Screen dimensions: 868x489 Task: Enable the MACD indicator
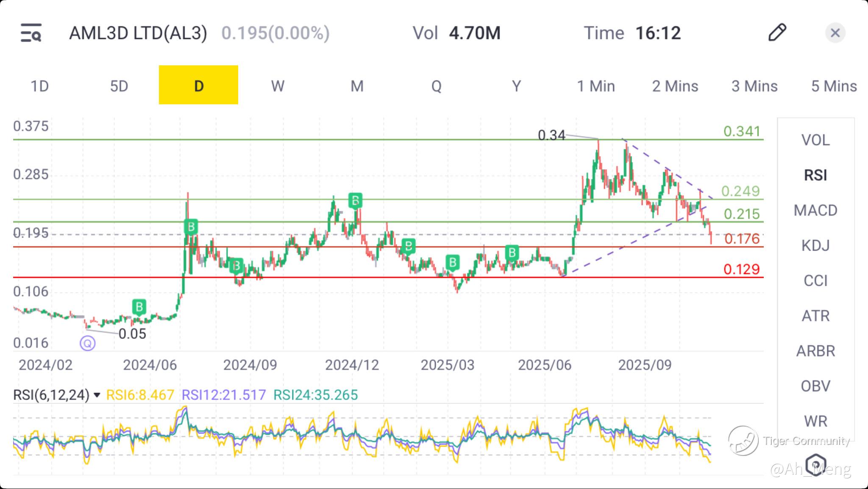[x=815, y=210]
